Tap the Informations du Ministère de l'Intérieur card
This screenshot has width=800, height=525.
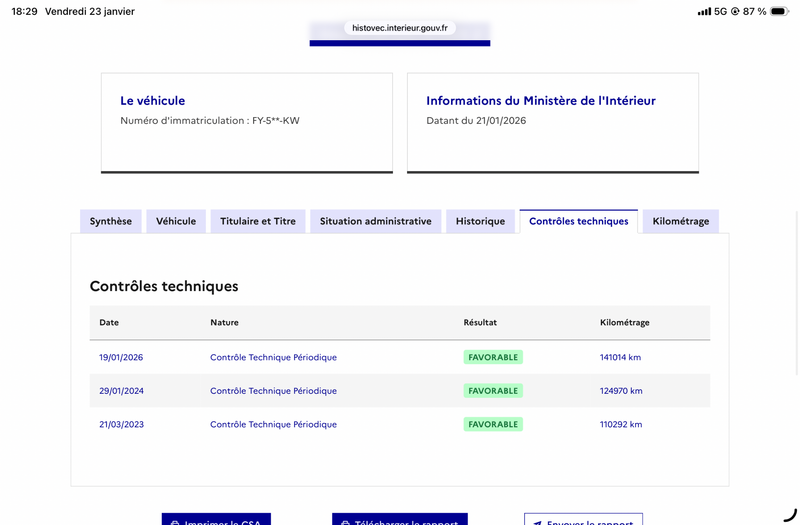point(552,122)
